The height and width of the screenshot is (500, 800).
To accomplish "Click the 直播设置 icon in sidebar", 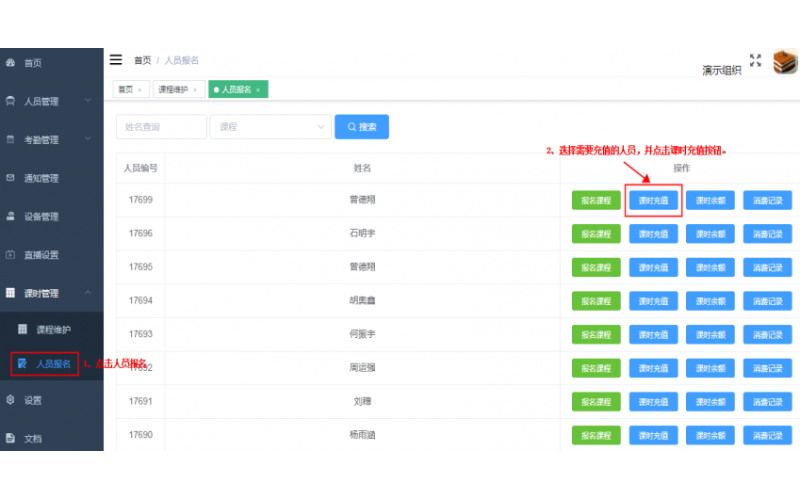I will click(10, 255).
